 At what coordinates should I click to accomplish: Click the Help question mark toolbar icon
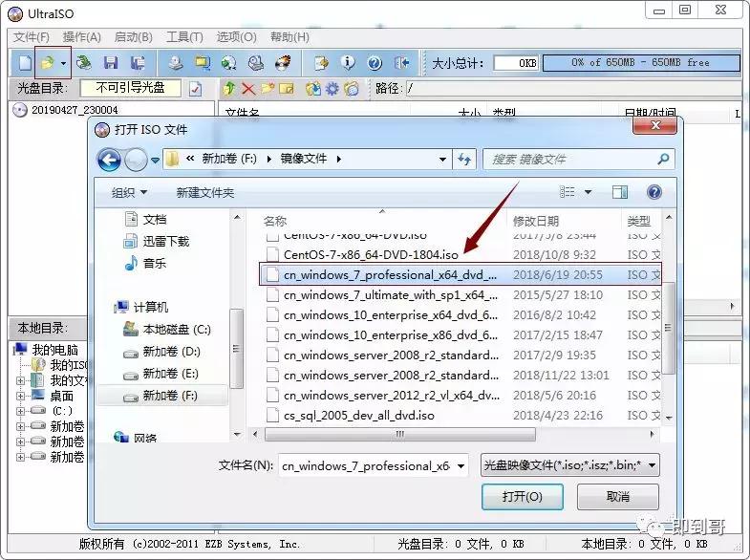tap(375, 63)
